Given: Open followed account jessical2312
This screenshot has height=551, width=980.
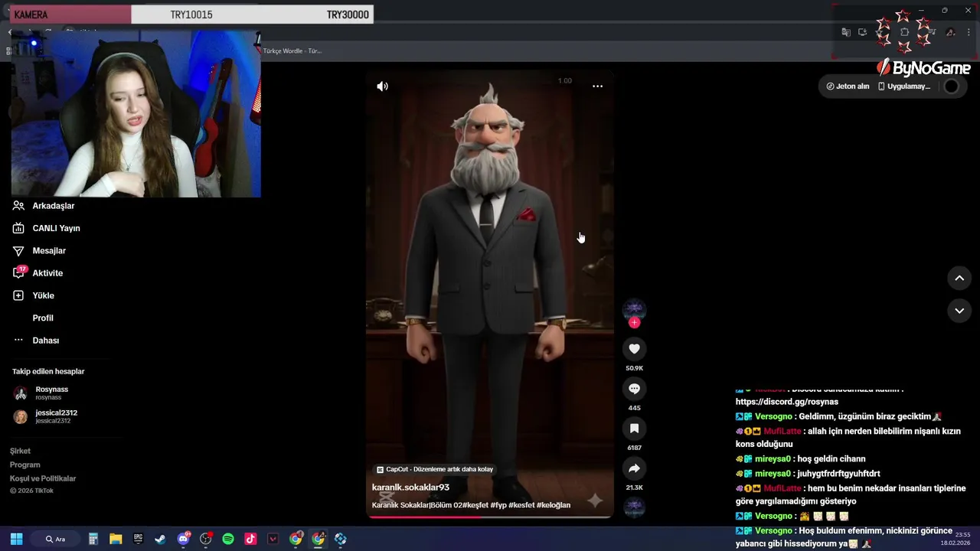Looking at the screenshot, I should [x=46, y=417].
